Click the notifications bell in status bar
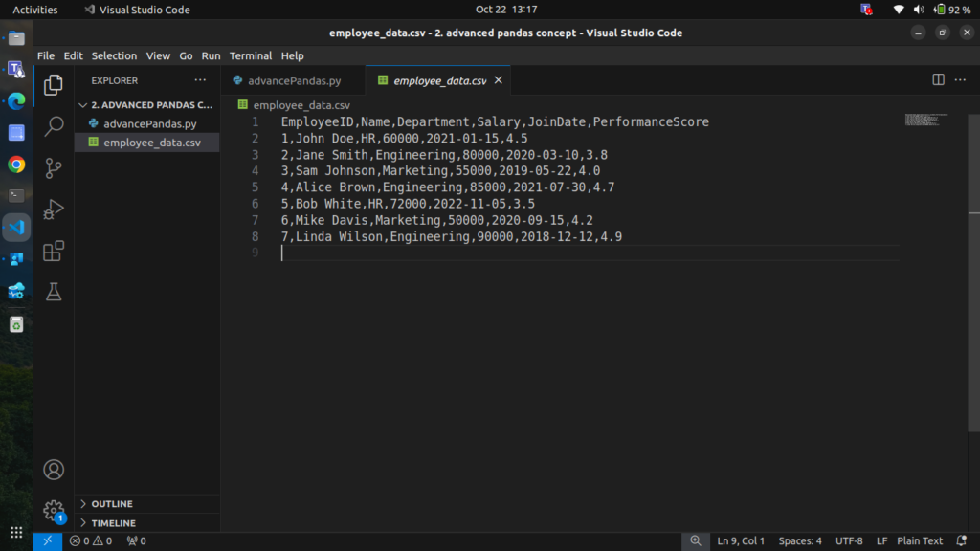 (962, 541)
